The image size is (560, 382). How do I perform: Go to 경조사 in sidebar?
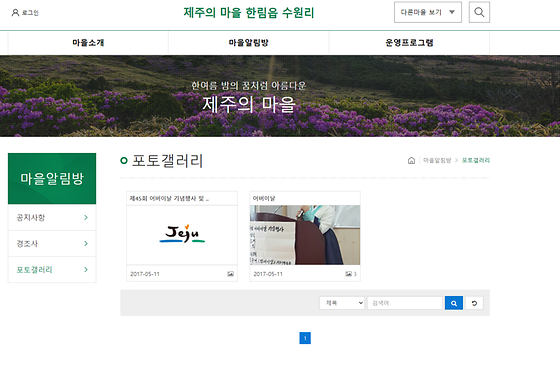[52, 243]
